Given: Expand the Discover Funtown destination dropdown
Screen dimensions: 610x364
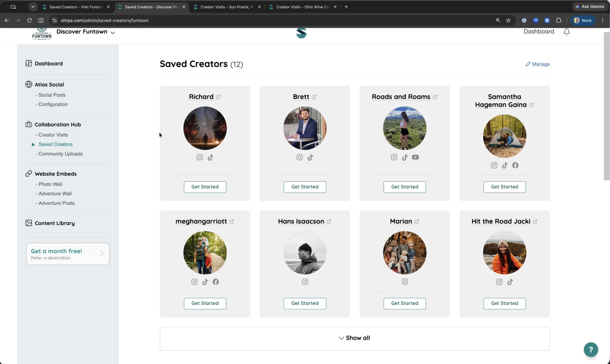Looking at the screenshot, I should [113, 32].
